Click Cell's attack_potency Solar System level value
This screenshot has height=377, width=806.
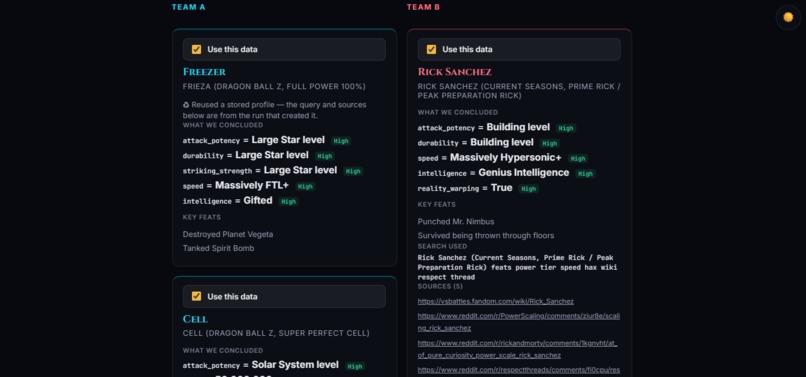point(295,365)
